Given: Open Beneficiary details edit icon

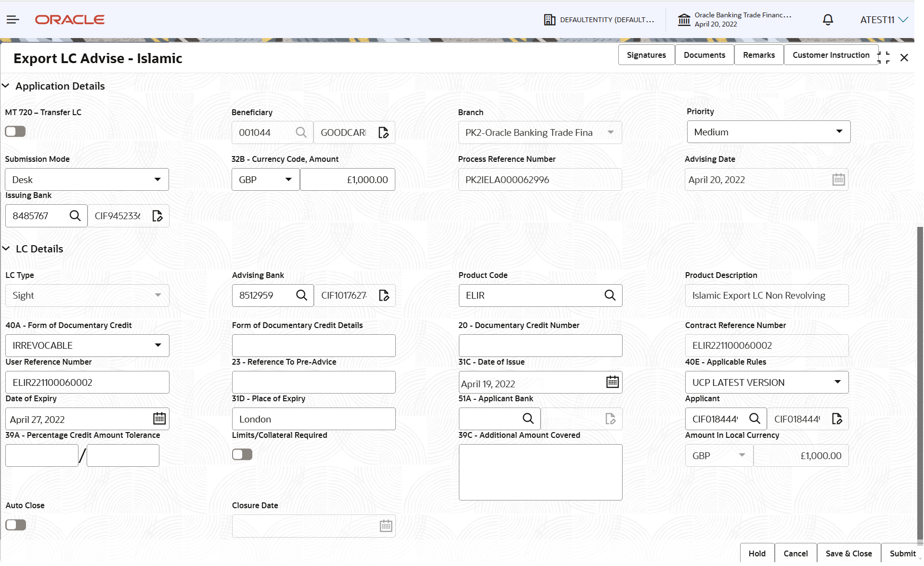Looking at the screenshot, I should [383, 132].
